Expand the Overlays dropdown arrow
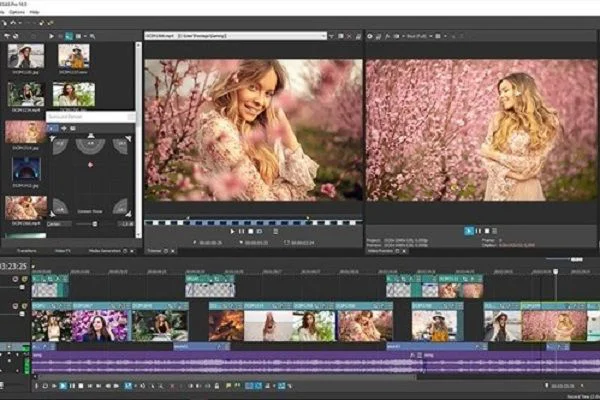Viewport: 600px width, 400px height. [445, 36]
